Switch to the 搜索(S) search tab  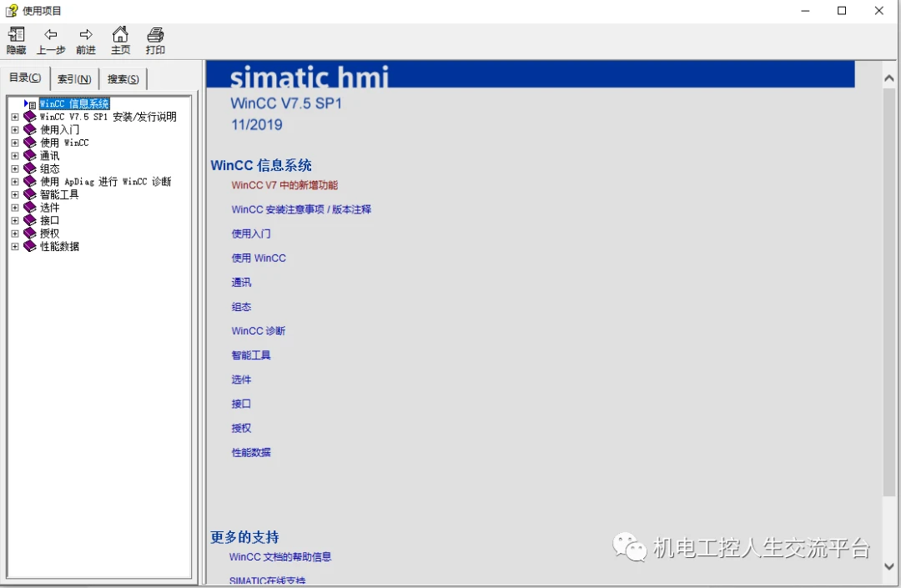[123, 79]
